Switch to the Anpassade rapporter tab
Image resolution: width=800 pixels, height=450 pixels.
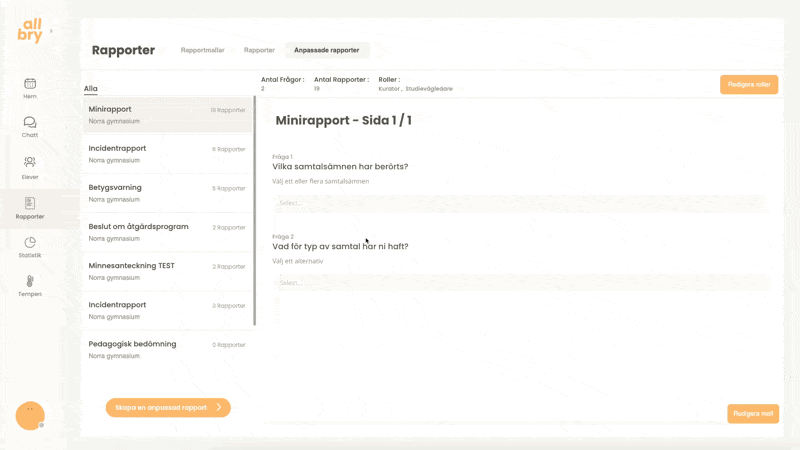tap(326, 50)
